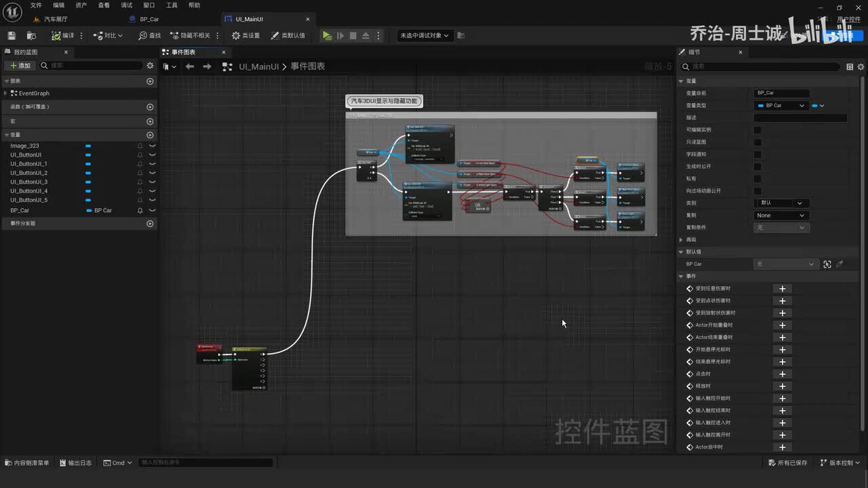Image resolution: width=868 pixels, height=488 pixels.
Task: Open the 调试 menu
Action: coord(127,5)
